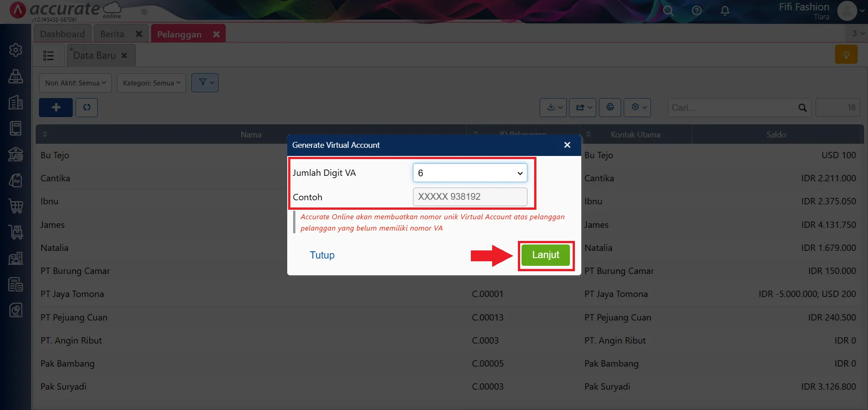Viewport: 868px width, 410px height.
Task: Click the list view icon button
Action: point(48,56)
